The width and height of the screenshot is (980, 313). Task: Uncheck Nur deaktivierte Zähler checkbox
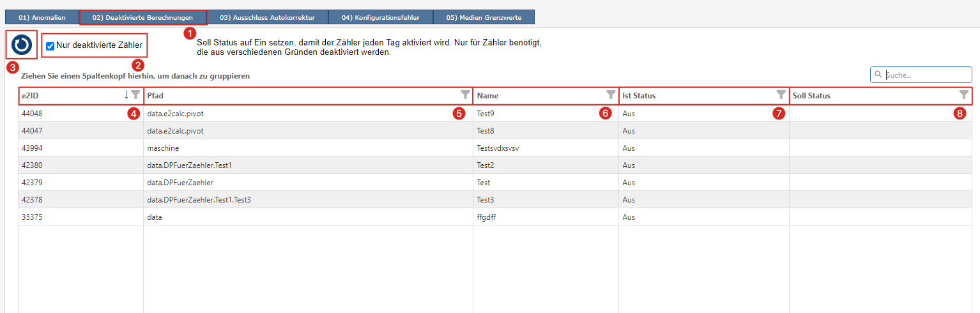click(50, 46)
